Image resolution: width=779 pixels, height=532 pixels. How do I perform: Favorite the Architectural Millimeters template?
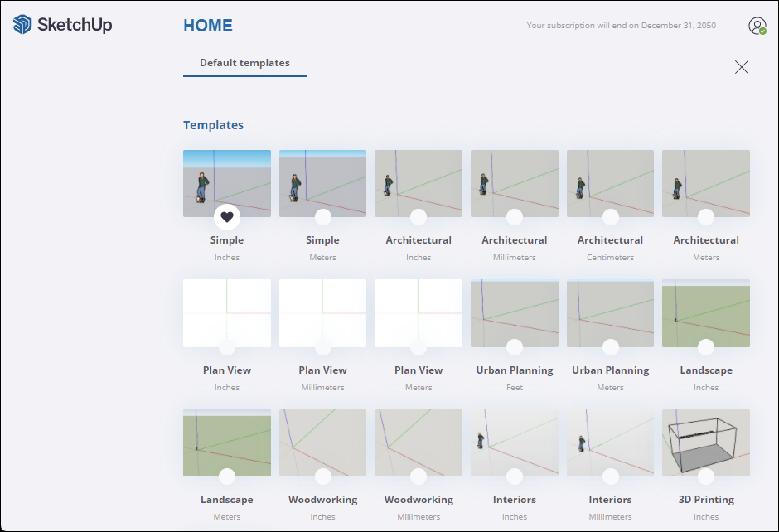pyautogui.click(x=514, y=217)
